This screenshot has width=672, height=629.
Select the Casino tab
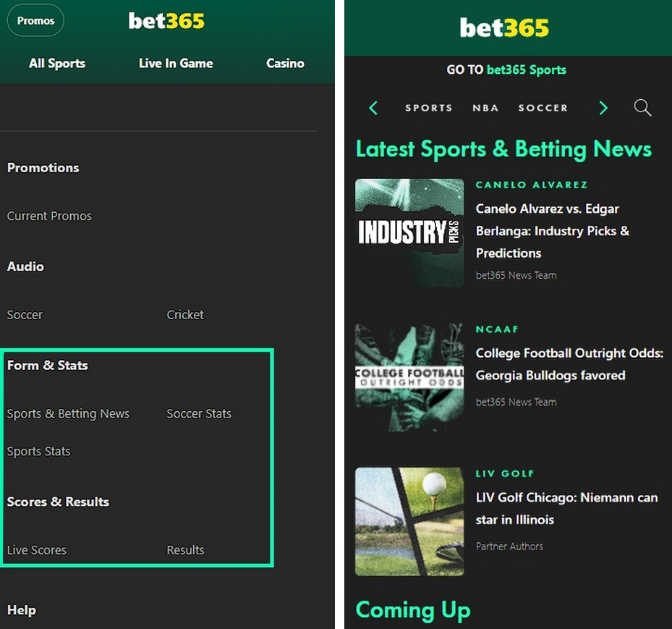(x=285, y=64)
